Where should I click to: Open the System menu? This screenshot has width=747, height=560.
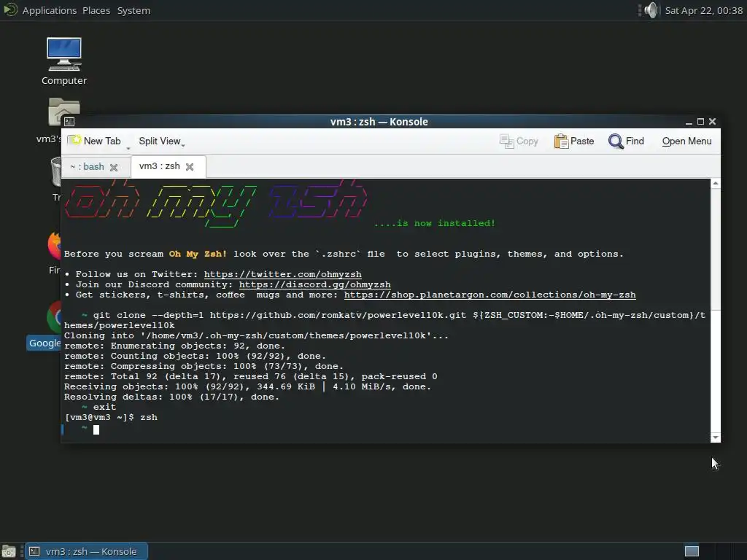[x=133, y=10]
